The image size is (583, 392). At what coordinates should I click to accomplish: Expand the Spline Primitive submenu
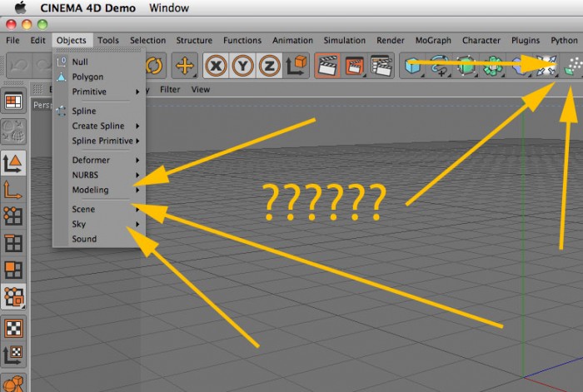coord(99,141)
